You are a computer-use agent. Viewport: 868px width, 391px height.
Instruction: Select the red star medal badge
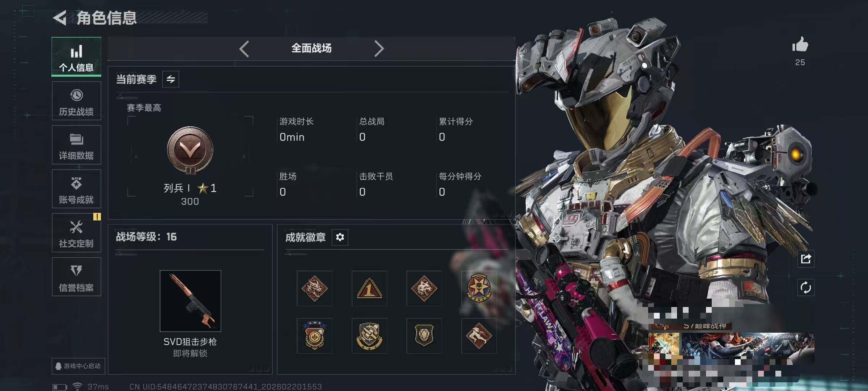(479, 289)
